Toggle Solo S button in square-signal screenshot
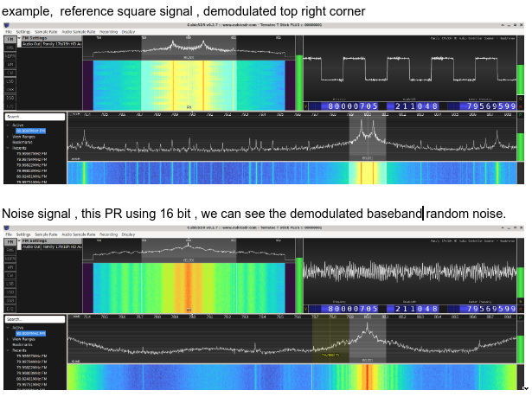Viewport: 532px width, 397px height. point(521,99)
